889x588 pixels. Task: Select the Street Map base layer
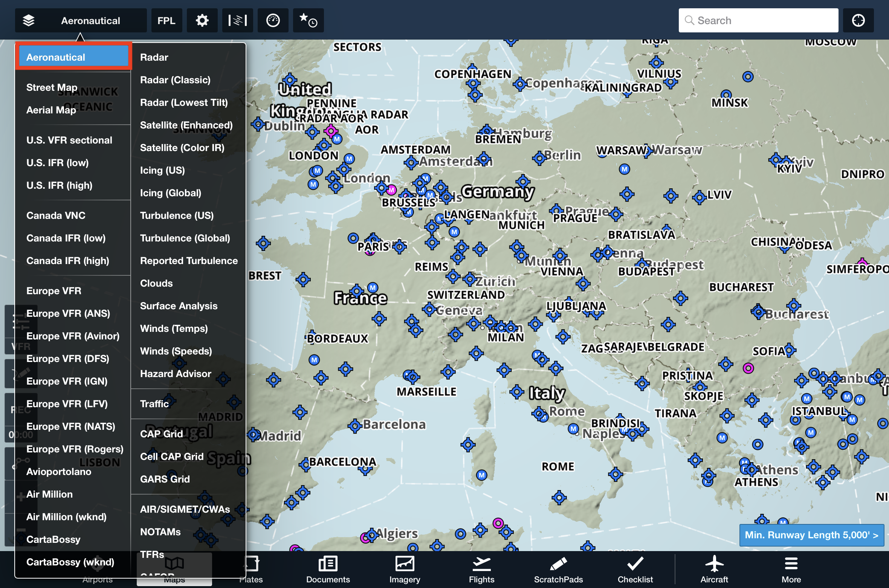coord(52,87)
